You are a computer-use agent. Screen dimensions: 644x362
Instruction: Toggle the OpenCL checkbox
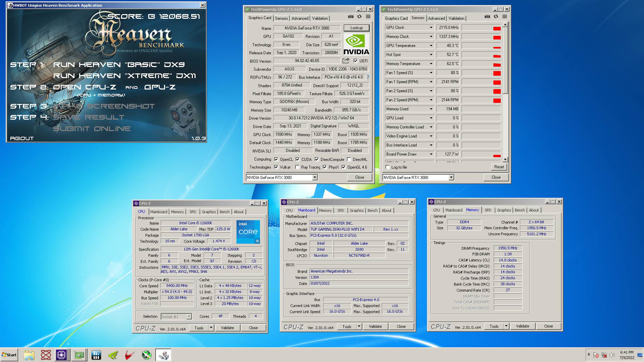tap(276, 160)
